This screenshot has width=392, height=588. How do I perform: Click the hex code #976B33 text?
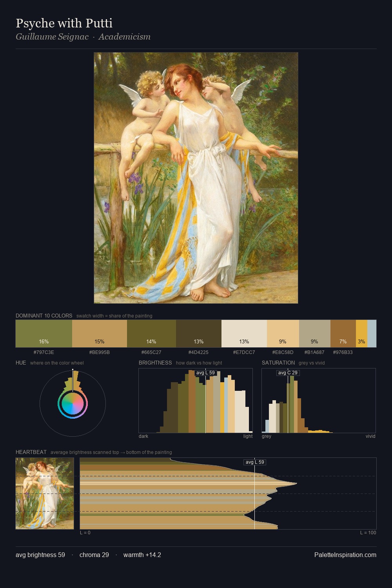pyautogui.click(x=343, y=352)
